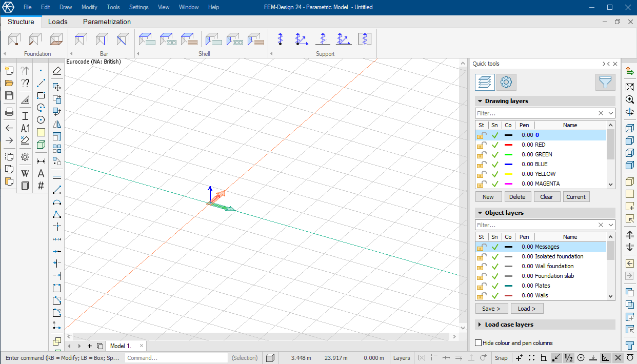
Task: Click the MAGENTA layer colour swatch
Action: coord(508,184)
